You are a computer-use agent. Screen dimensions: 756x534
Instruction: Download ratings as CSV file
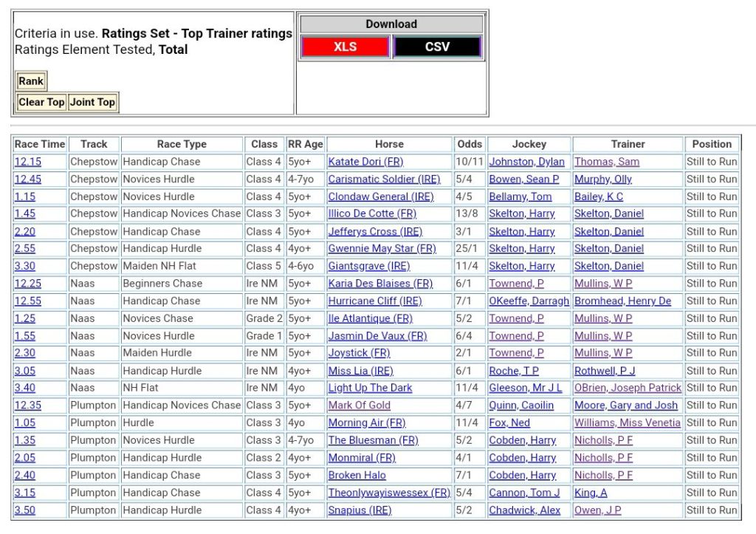coord(437,47)
